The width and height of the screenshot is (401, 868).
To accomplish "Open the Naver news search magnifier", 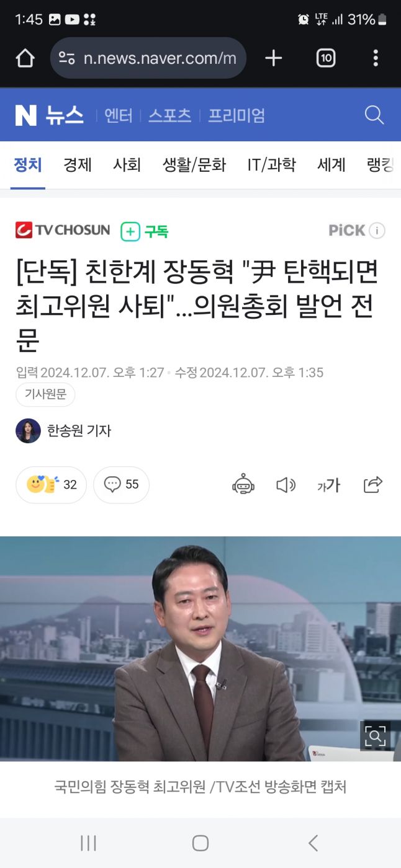I will [374, 115].
